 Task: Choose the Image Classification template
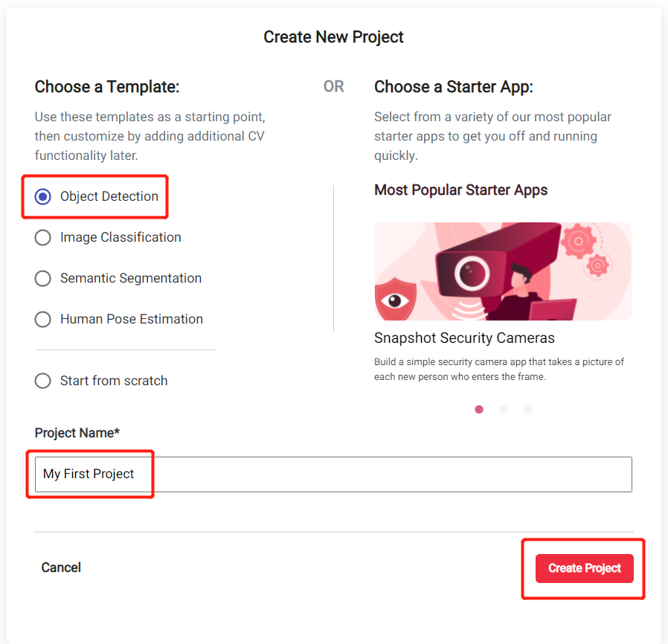click(42, 237)
